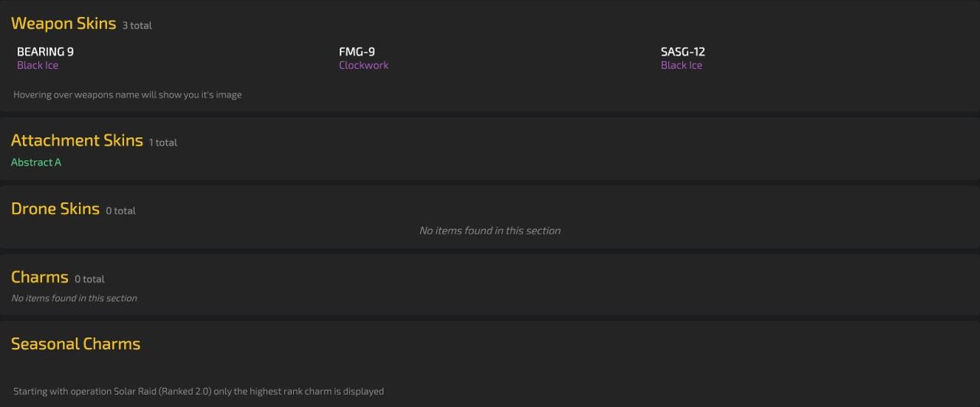980x407 pixels.
Task: Click the empty message under Charms heading
Action: [74, 298]
